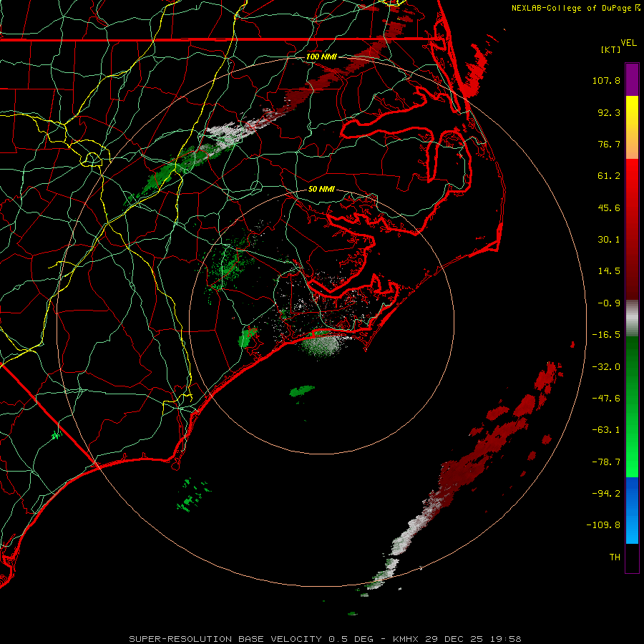Click the 50 NMI range ring label

tap(321, 189)
